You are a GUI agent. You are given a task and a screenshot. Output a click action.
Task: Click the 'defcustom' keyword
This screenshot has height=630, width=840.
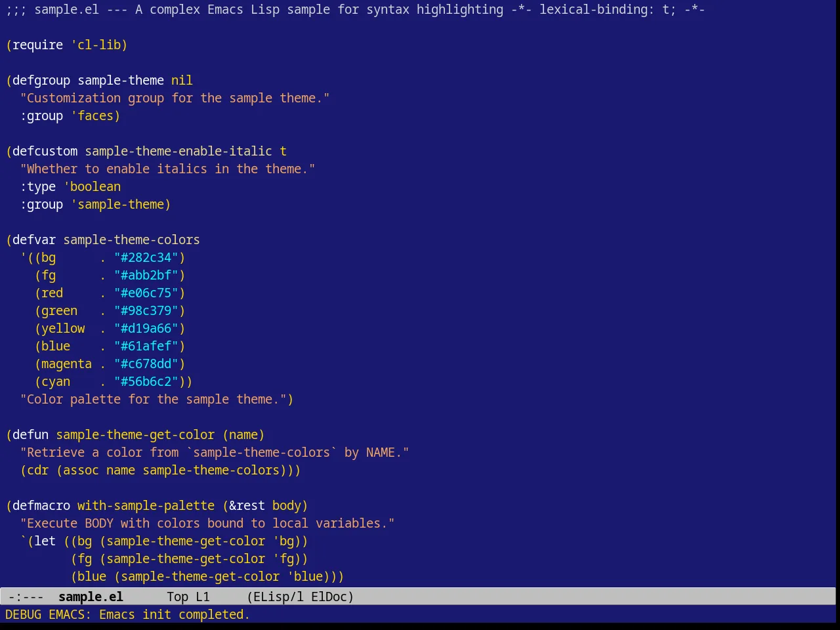click(x=45, y=151)
